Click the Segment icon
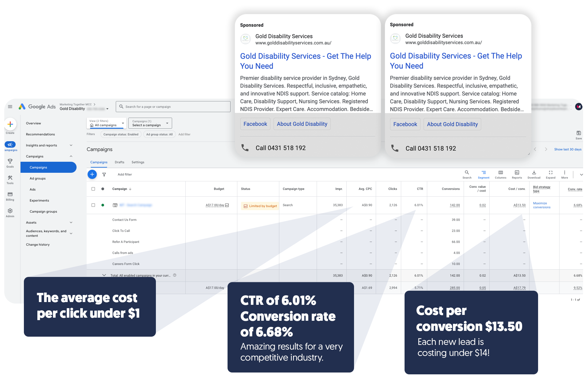This screenshot has width=588, height=382. 484,172
